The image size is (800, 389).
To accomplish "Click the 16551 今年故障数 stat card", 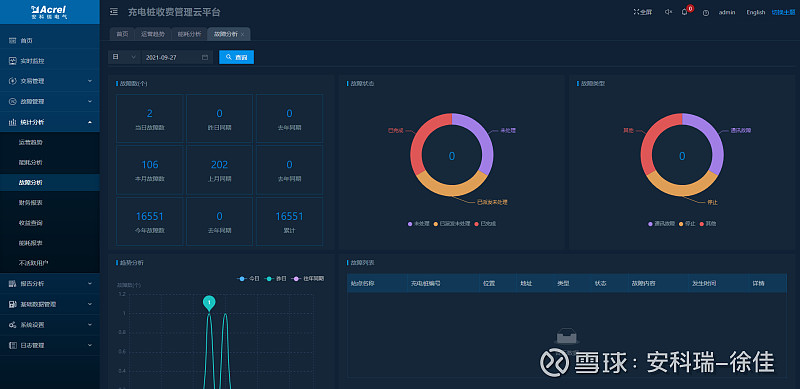I will [149, 222].
